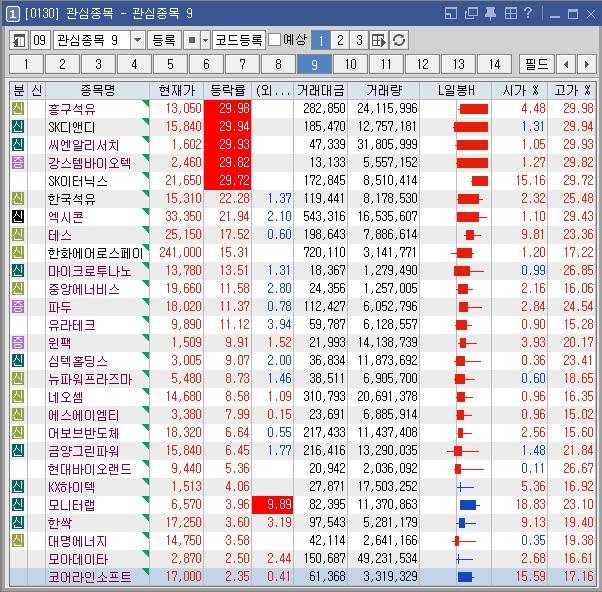Toggle the 예상 checkbox

coord(274,40)
